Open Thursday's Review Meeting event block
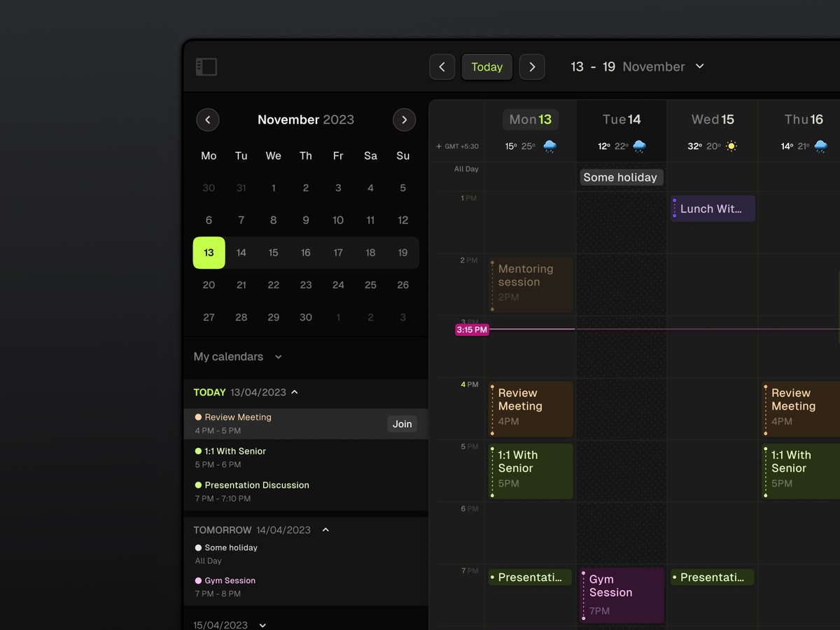Image resolution: width=840 pixels, height=630 pixels. tap(801, 409)
